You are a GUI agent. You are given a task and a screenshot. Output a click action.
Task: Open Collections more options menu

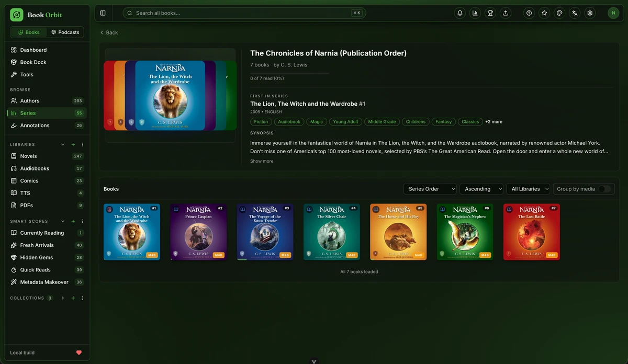tap(83, 298)
